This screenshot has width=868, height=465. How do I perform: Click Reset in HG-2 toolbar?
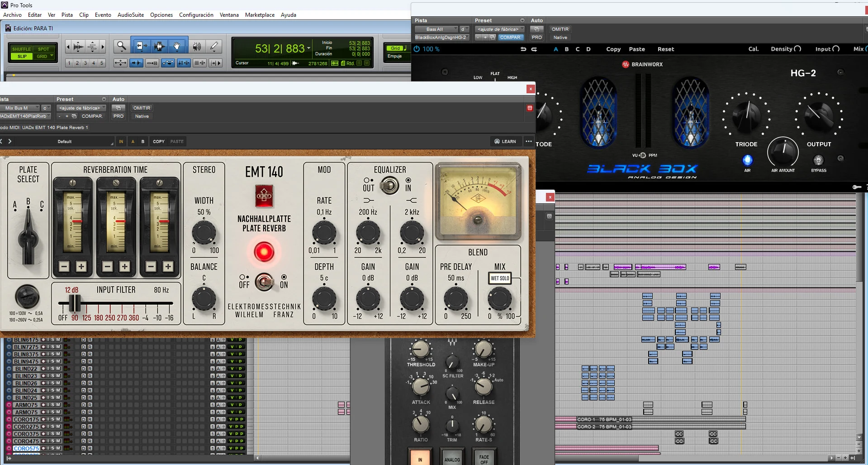tap(665, 49)
